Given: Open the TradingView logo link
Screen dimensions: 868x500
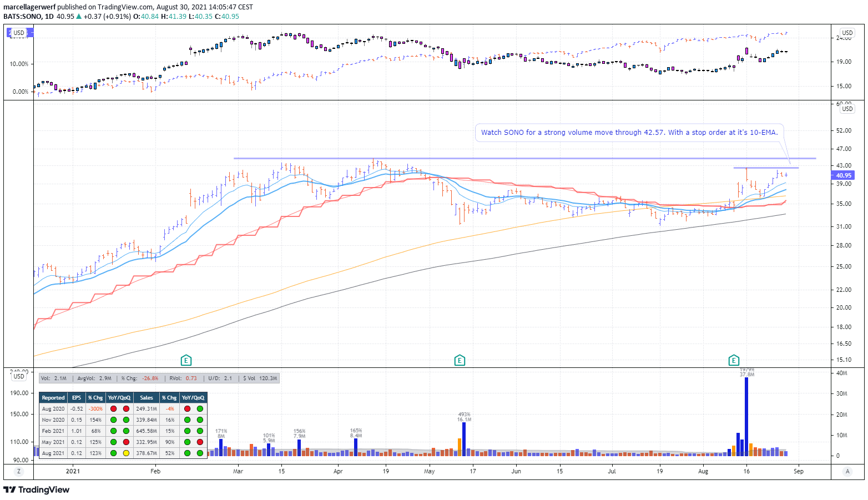Looking at the screenshot, I should pos(37,489).
